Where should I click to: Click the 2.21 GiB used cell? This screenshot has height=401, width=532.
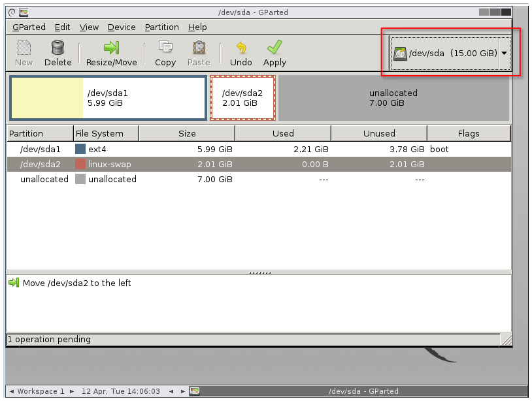(311, 149)
